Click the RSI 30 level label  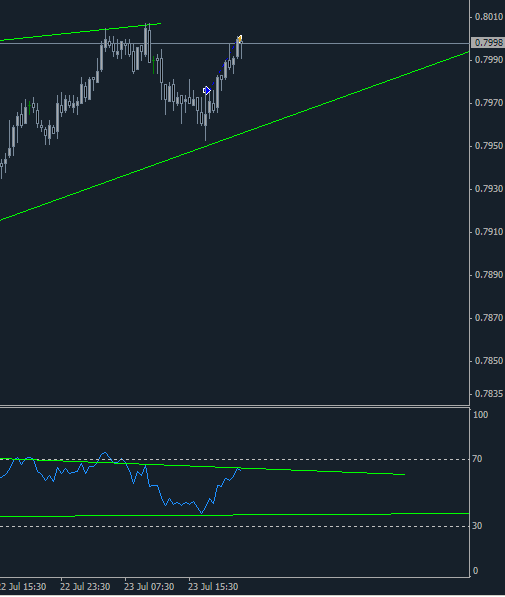point(477,526)
